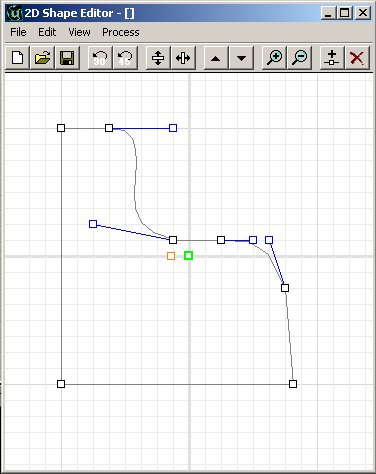376x474 pixels.
Task: Open the Process menu
Action: (x=121, y=32)
